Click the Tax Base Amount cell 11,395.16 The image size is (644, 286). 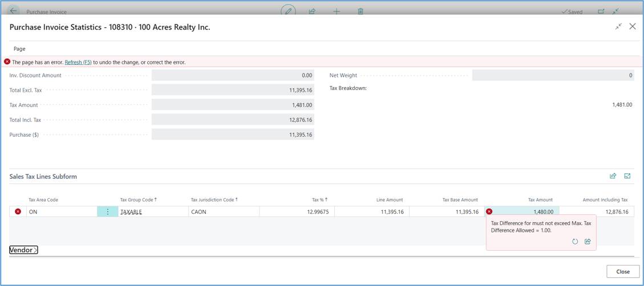point(447,212)
